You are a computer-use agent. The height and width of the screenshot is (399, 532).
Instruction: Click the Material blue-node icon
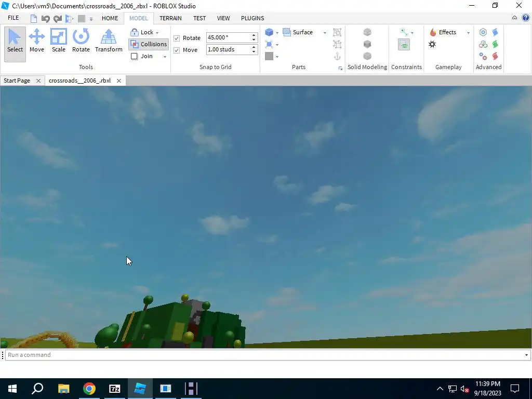click(269, 44)
